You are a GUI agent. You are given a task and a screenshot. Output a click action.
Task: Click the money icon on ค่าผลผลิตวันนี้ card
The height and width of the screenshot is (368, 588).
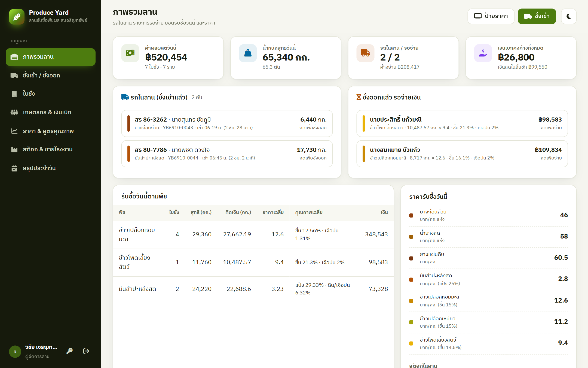point(130,53)
